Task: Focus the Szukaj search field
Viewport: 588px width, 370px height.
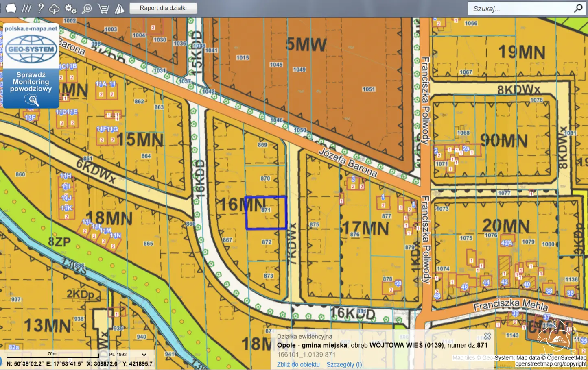Action: coord(521,9)
